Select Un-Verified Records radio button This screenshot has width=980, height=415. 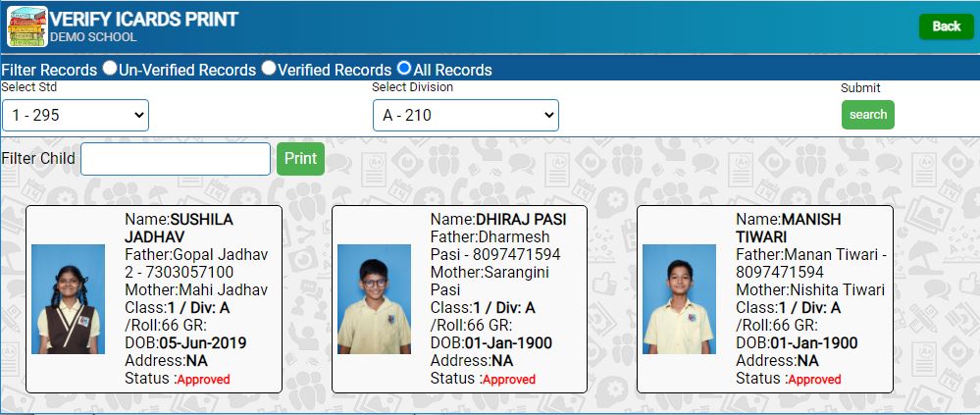pyautogui.click(x=109, y=68)
